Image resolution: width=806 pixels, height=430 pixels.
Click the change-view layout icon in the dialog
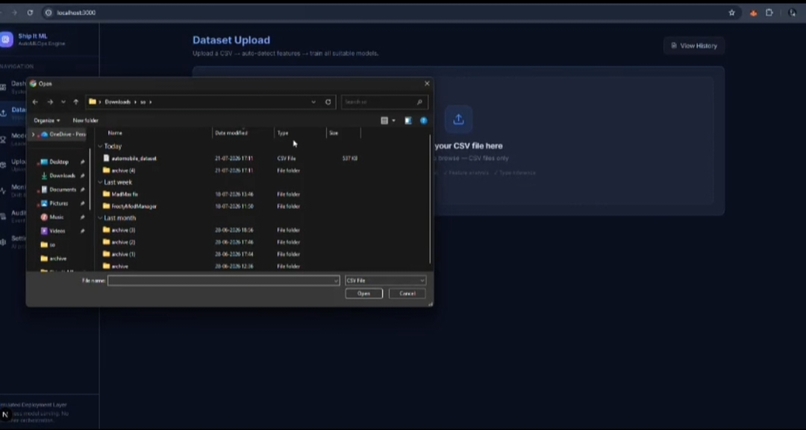pyautogui.click(x=384, y=121)
